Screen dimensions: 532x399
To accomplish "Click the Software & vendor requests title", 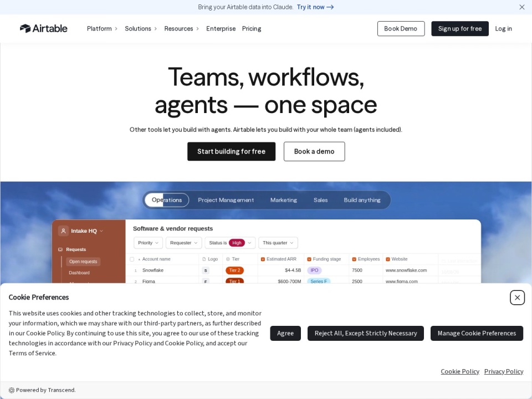I will pos(173,229).
